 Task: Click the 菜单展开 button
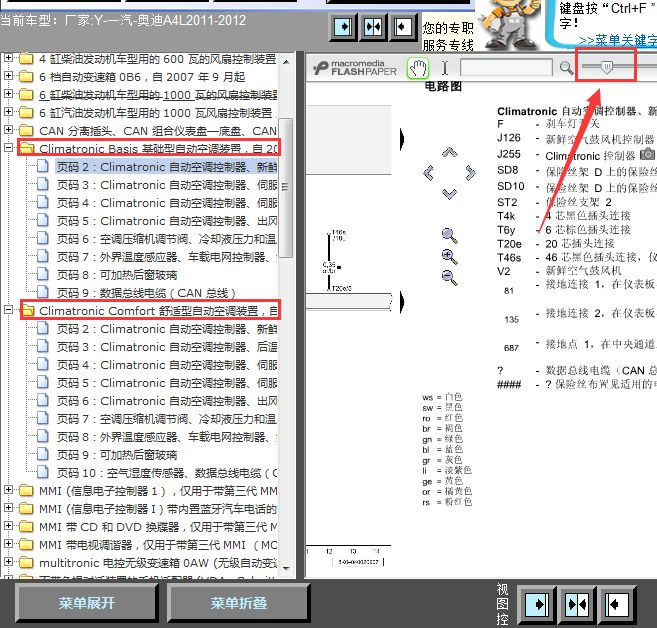coord(87,603)
